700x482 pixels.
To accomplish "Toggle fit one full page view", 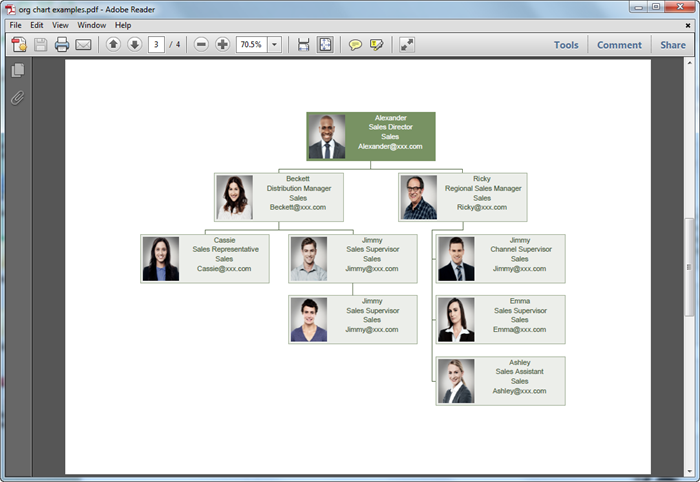I will (x=325, y=45).
